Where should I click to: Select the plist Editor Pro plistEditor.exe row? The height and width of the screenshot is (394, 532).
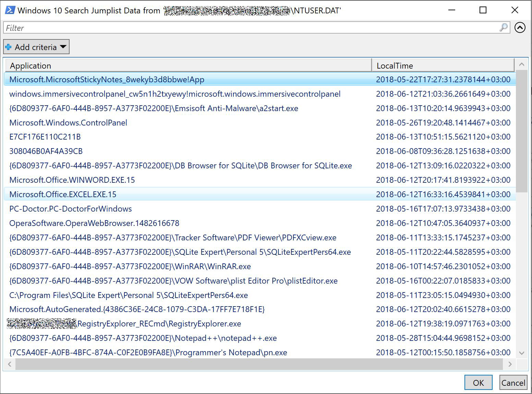pyautogui.click(x=260, y=281)
